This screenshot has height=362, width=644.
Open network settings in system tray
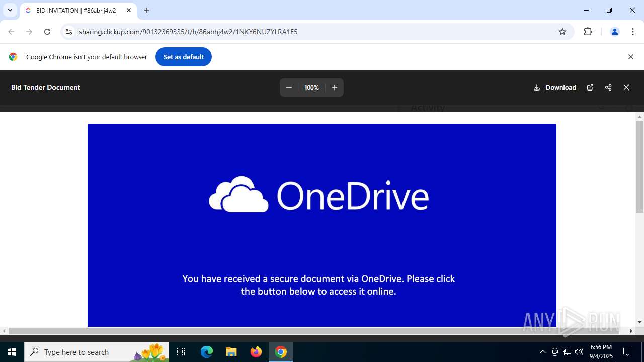(x=567, y=352)
